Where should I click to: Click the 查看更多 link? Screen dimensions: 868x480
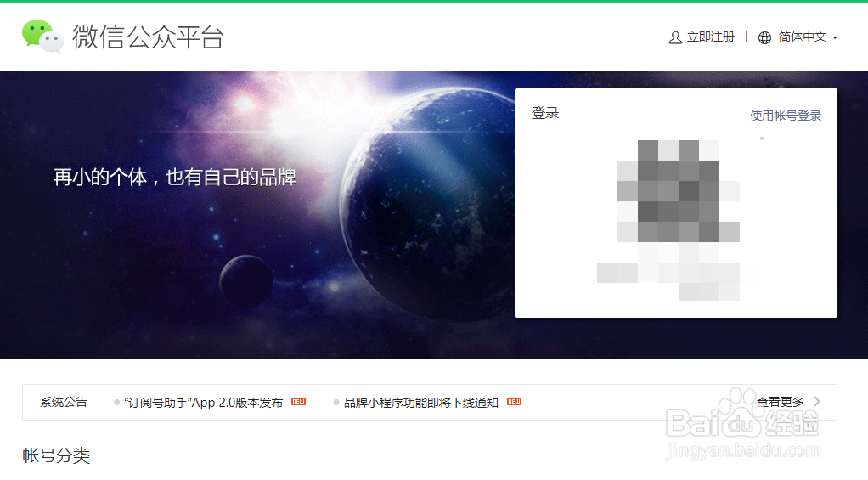(x=780, y=402)
